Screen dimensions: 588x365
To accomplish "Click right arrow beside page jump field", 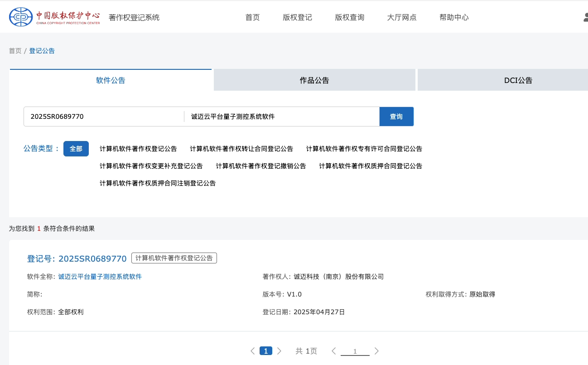I will tap(376, 351).
